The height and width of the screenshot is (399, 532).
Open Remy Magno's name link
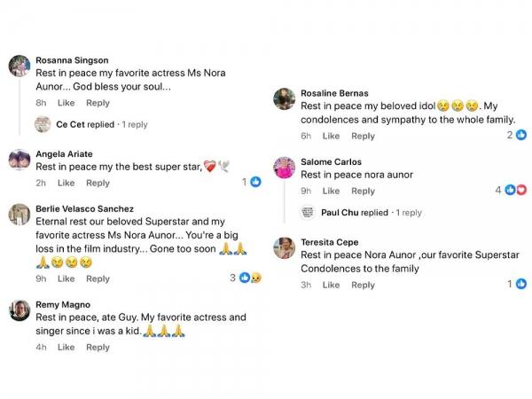click(x=62, y=304)
